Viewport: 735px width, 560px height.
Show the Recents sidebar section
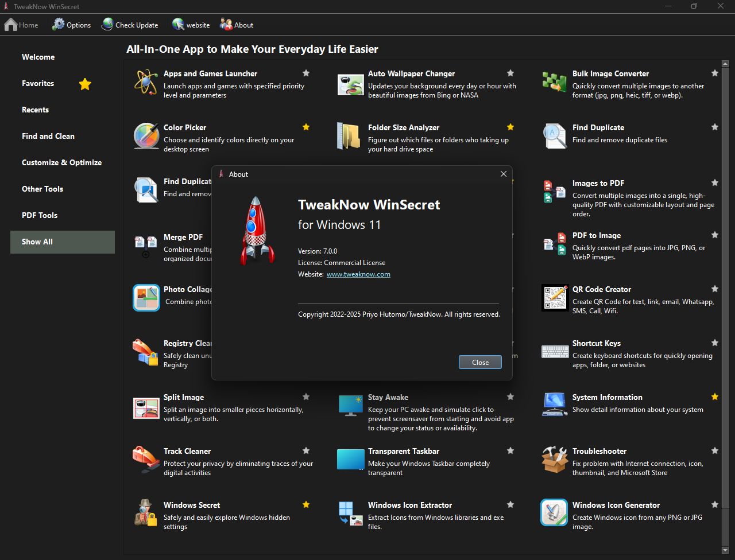click(63, 110)
